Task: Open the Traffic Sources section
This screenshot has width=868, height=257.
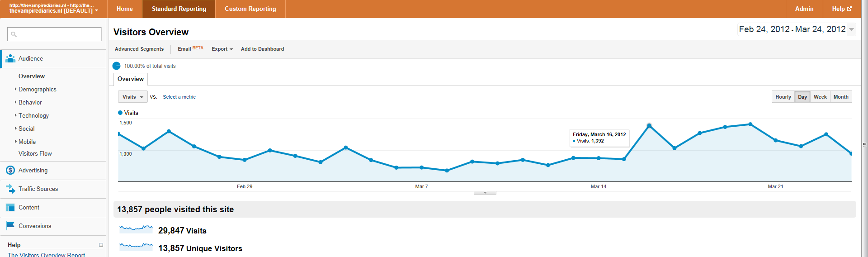Action: (53, 189)
